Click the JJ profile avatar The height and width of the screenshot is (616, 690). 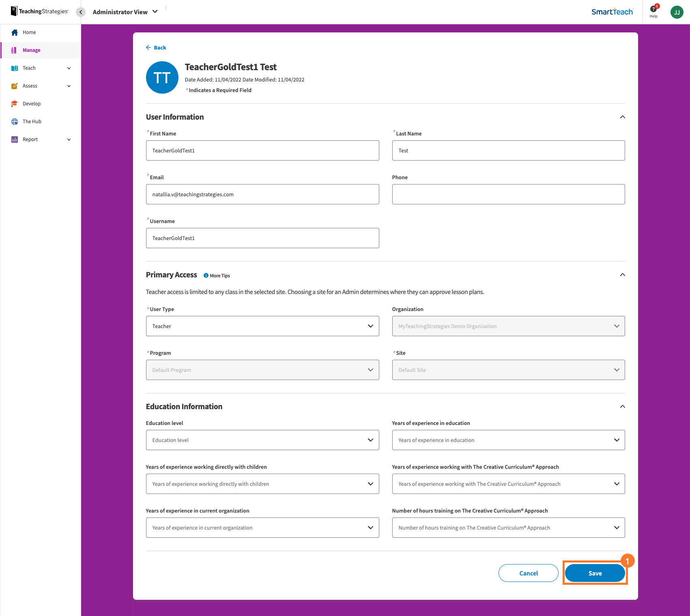coord(677,12)
